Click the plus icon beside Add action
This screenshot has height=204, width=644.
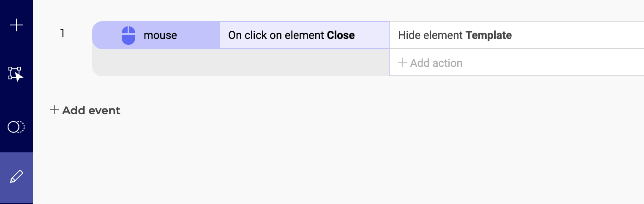tap(403, 63)
